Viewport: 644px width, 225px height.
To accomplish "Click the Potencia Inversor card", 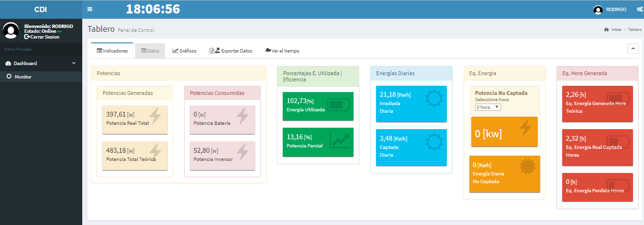I will (x=222, y=156).
